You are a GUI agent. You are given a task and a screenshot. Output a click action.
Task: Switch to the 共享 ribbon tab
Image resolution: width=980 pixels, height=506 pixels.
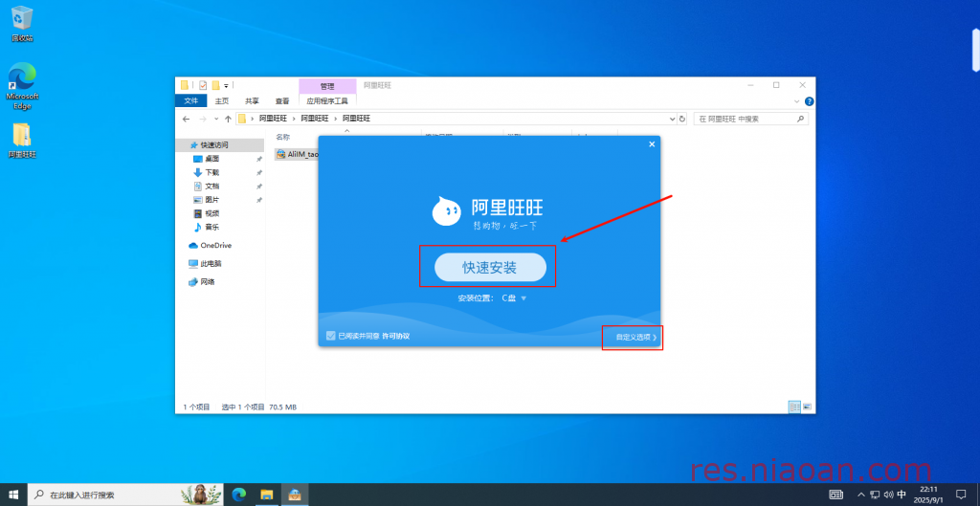click(252, 100)
